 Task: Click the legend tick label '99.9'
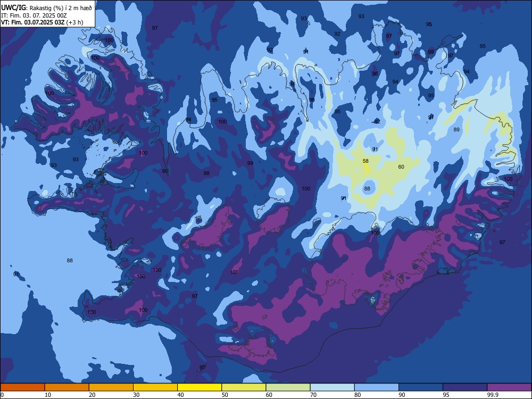click(x=492, y=395)
